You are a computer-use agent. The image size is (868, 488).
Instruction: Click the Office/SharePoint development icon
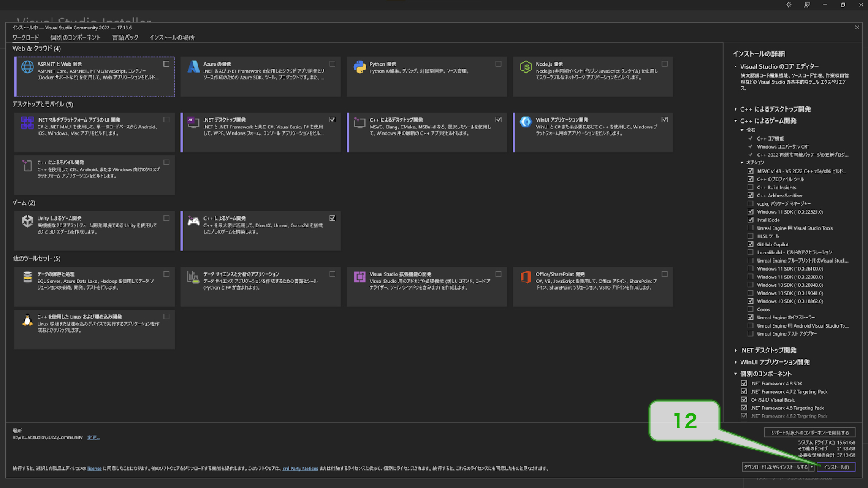click(526, 277)
